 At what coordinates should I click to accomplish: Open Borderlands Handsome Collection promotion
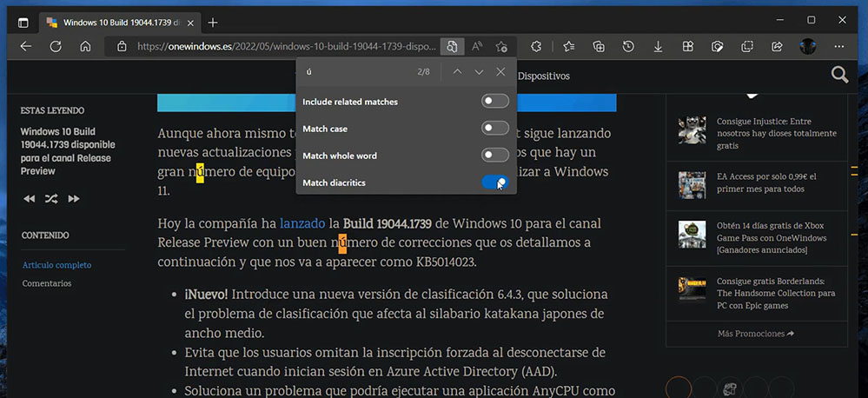(776, 294)
